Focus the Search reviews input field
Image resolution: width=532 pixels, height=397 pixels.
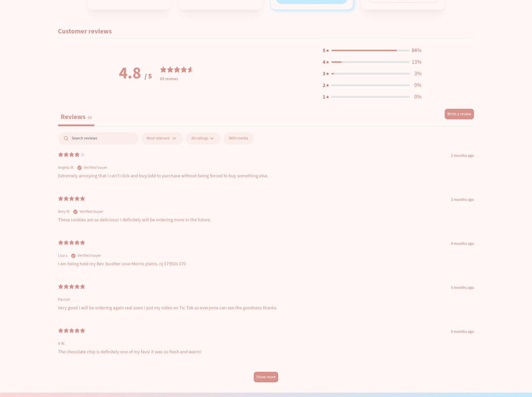98,138
